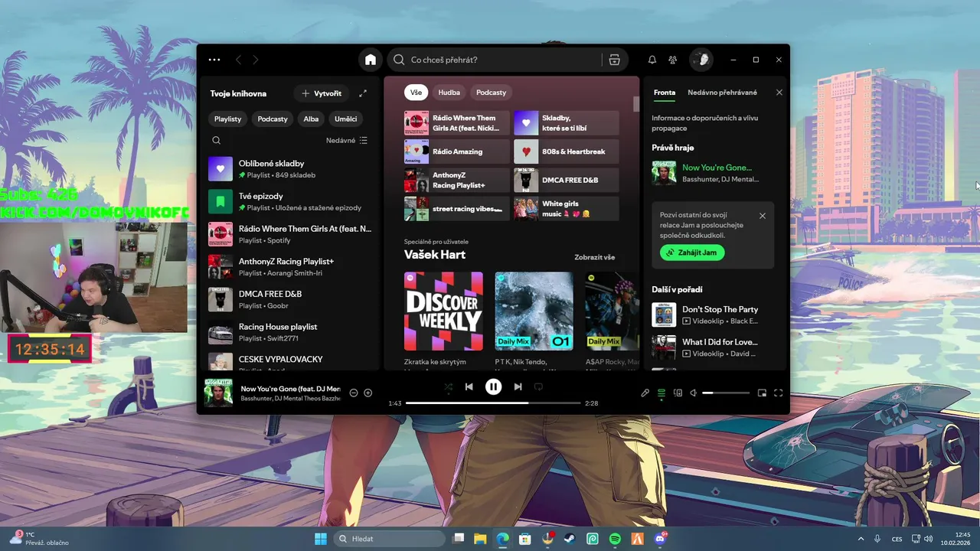Viewport: 980px width, 551px height.
Task: Select the Vše filter tab
Action: (416, 92)
